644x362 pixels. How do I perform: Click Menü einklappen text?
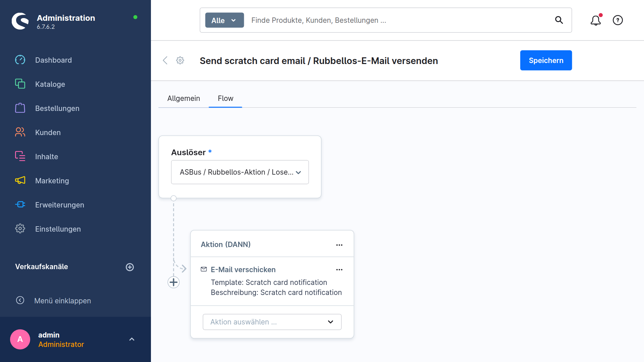(x=62, y=301)
